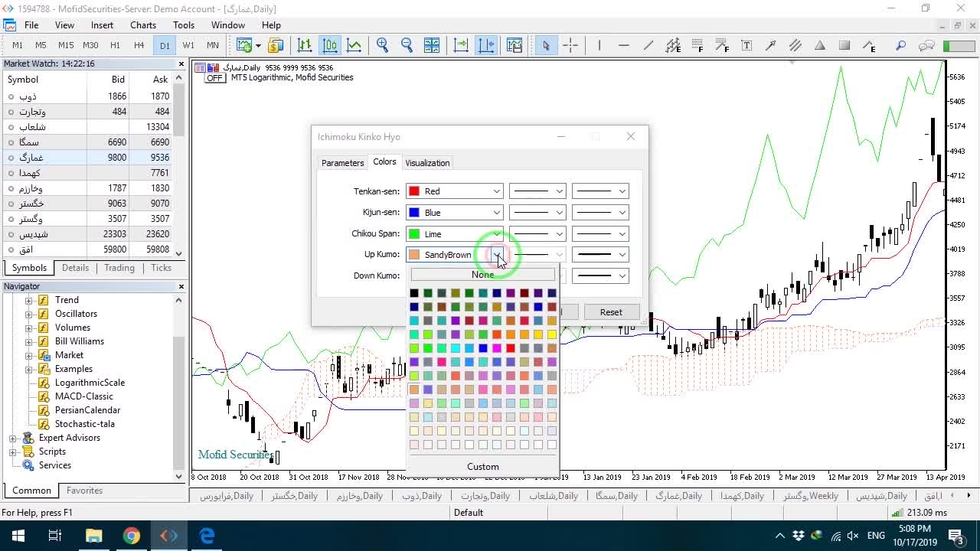Open the Kijun-sen Blue color dropdown
Viewport: 980px width, 551px height.
coord(455,213)
